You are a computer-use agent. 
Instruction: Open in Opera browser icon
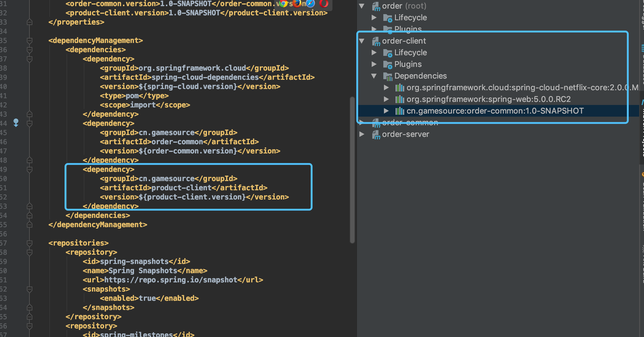324,3
